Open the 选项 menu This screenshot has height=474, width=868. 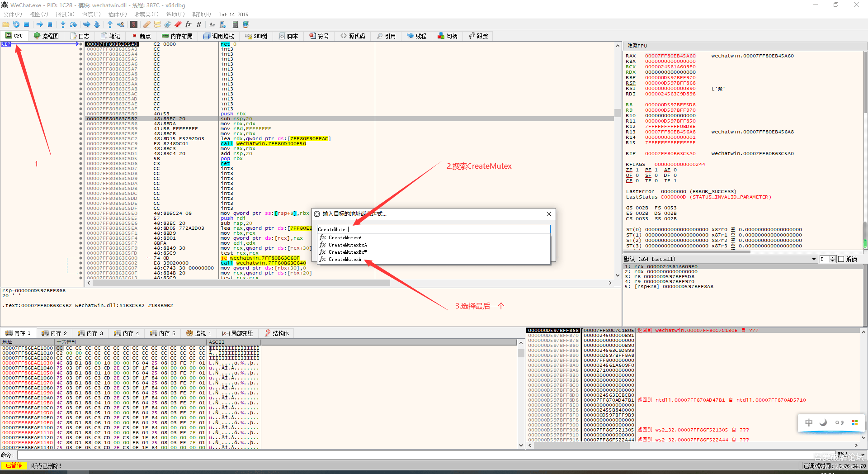pos(175,14)
